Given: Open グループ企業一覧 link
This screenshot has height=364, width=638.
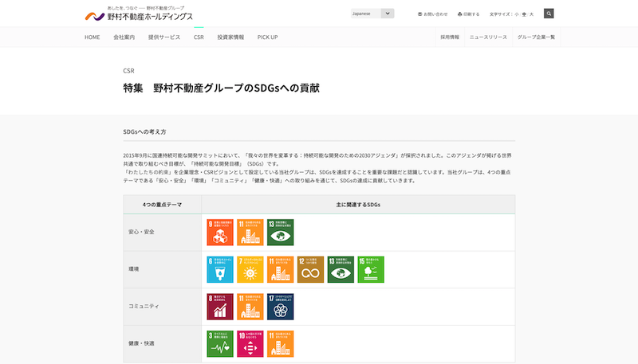Looking at the screenshot, I should [x=536, y=37].
